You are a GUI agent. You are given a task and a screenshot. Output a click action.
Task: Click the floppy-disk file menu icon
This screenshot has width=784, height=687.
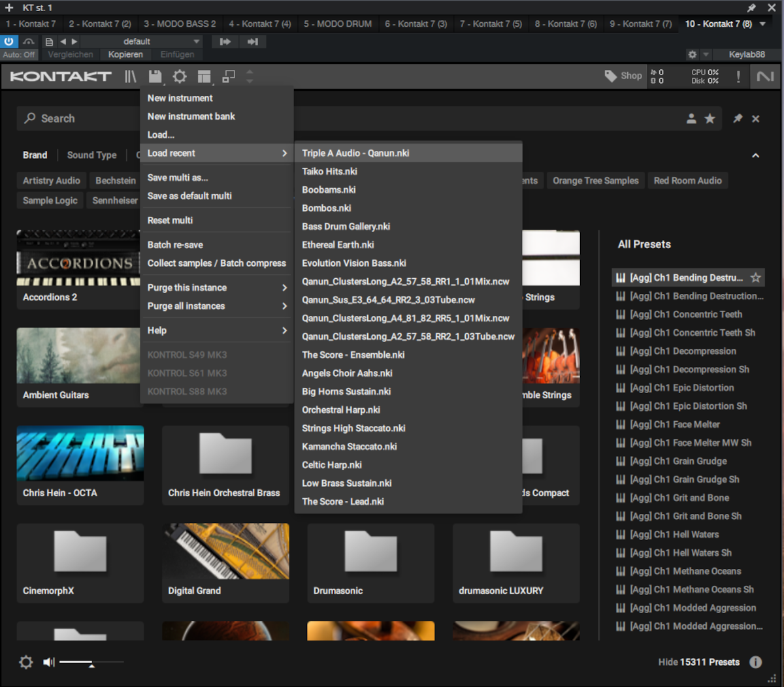pyautogui.click(x=155, y=76)
